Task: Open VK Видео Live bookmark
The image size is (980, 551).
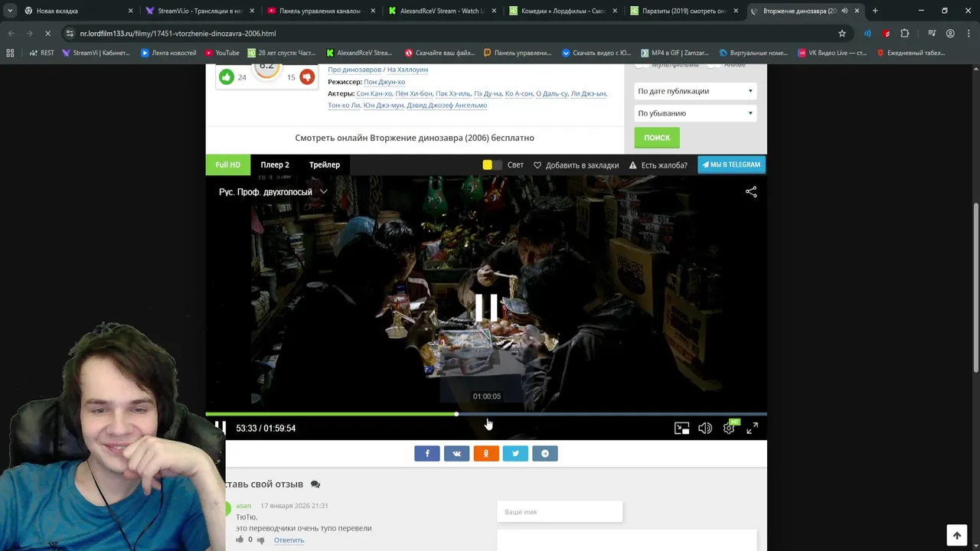Action: pos(831,53)
